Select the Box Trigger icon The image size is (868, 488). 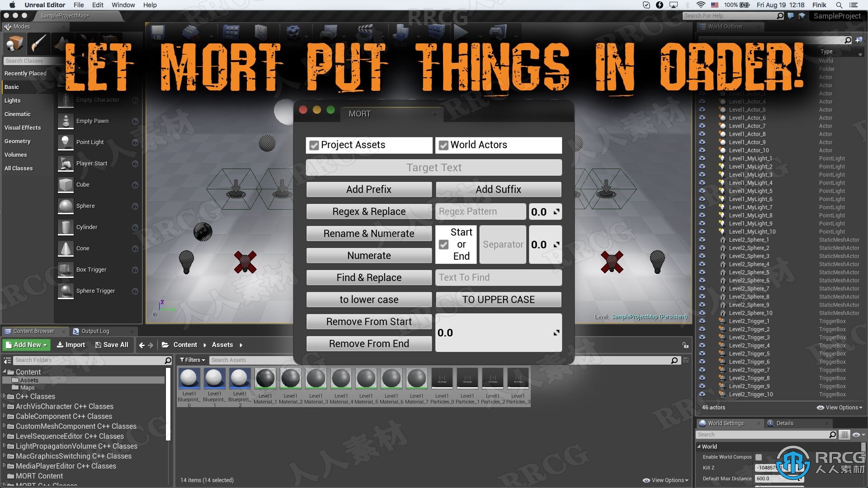click(x=65, y=269)
